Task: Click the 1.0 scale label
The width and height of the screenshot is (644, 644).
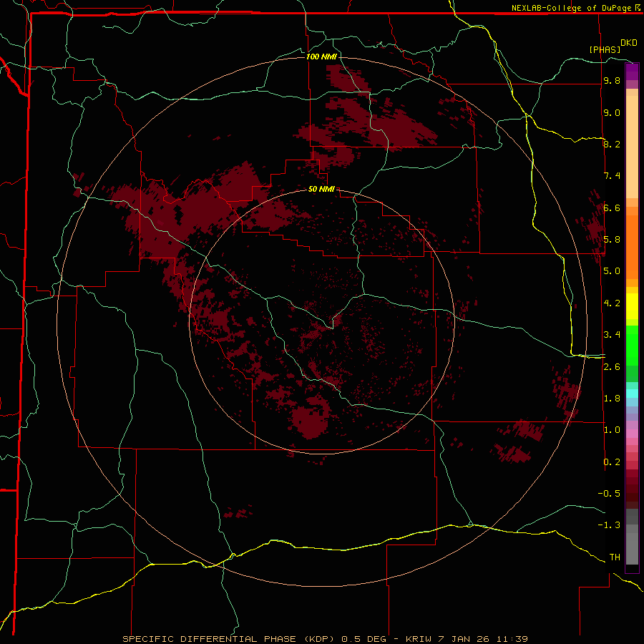Action: (612, 430)
